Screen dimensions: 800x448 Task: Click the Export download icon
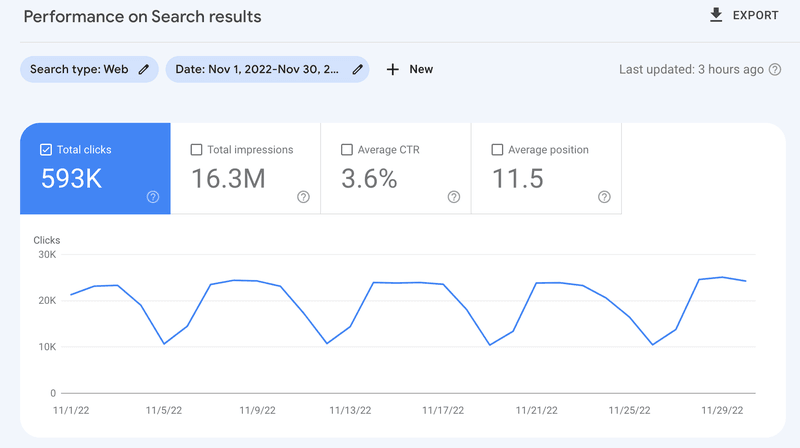(716, 15)
